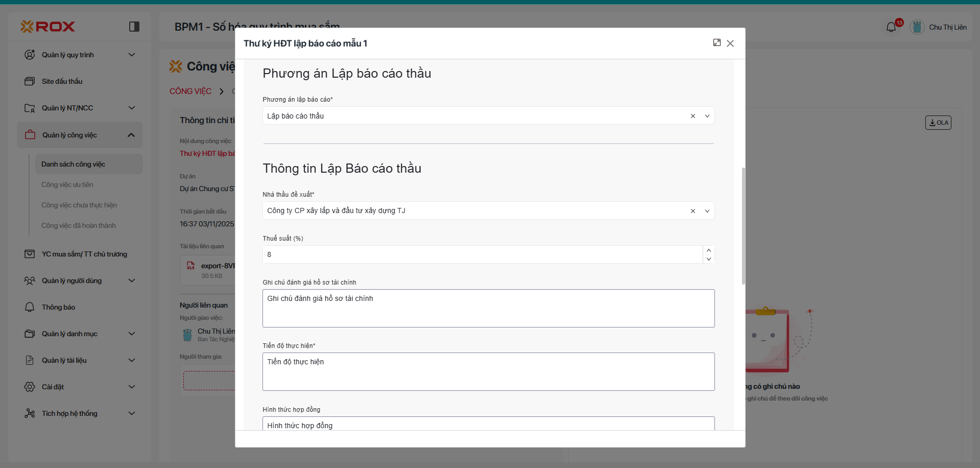The height and width of the screenshot is (468, 980).
Task: Open YC mua sắm/ TT chủ trương
Action: point(84,254)
